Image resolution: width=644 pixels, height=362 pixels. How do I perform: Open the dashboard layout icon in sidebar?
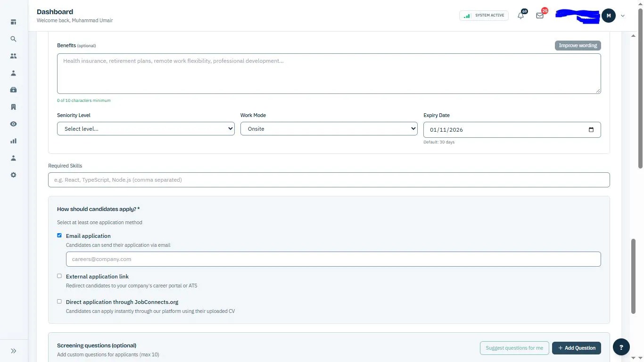(13, 22)
